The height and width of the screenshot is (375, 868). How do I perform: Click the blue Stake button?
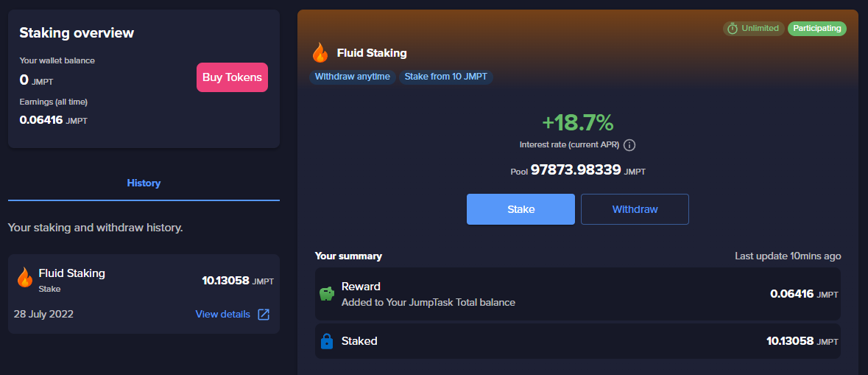click(x=521, y=209)
